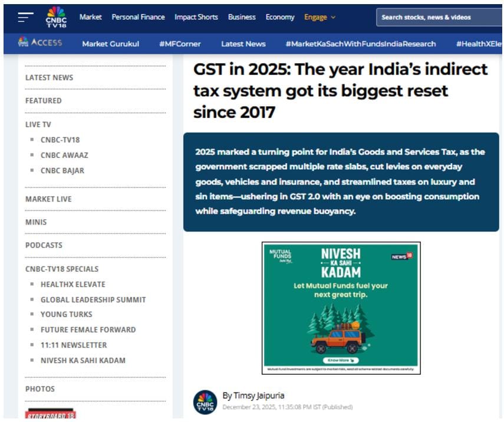Click Know More button in the ad
This screenshot has width=504, height=422.
point(341,360)
